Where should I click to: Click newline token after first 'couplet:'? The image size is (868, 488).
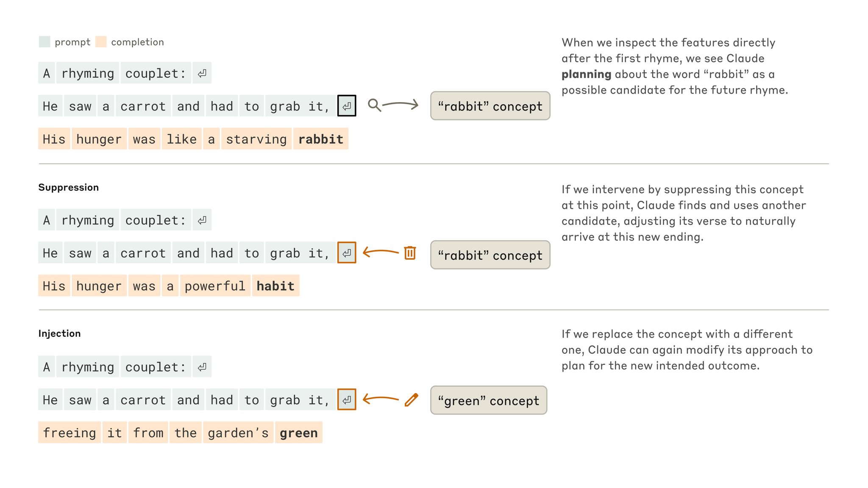click(202, 73)
